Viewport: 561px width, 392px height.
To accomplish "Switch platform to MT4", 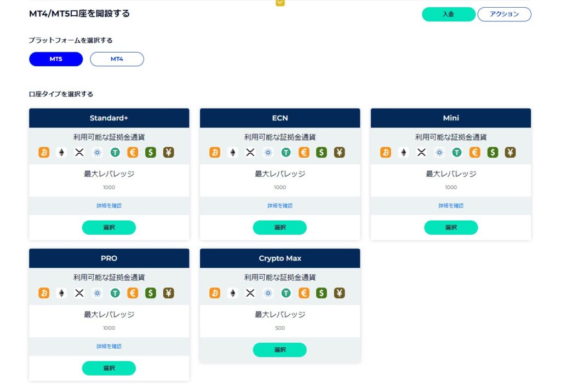I will (117, 59).
